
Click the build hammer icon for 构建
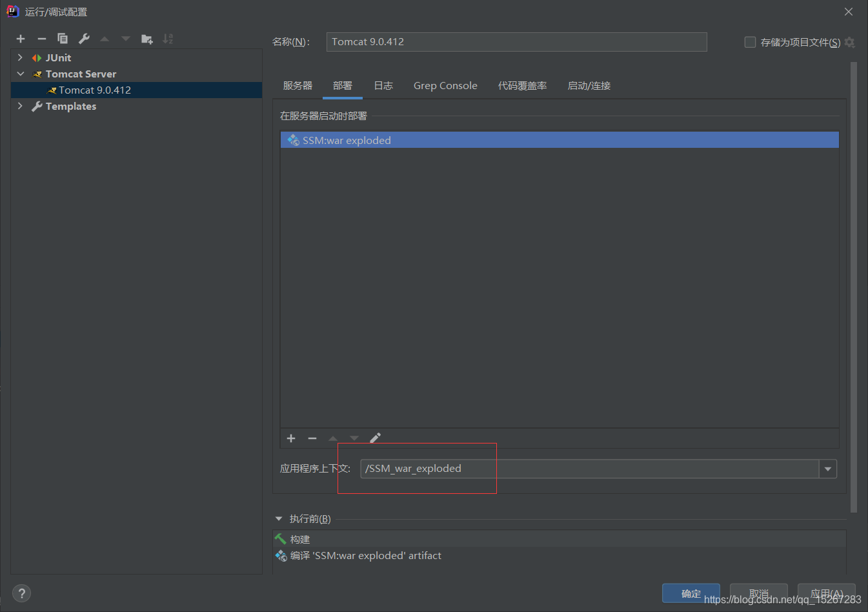[x=280, y=539]
